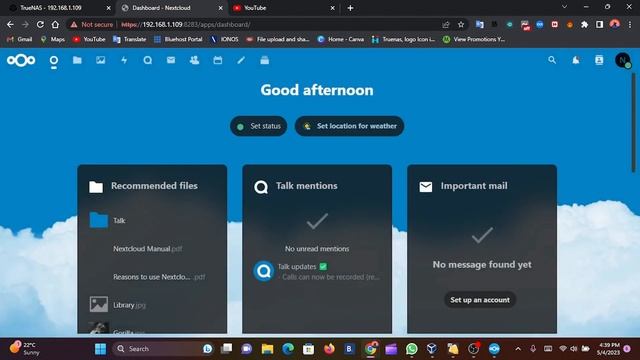Open the Mail app icon in header
This screenshot has height=360, width=640.
[171, 60]
